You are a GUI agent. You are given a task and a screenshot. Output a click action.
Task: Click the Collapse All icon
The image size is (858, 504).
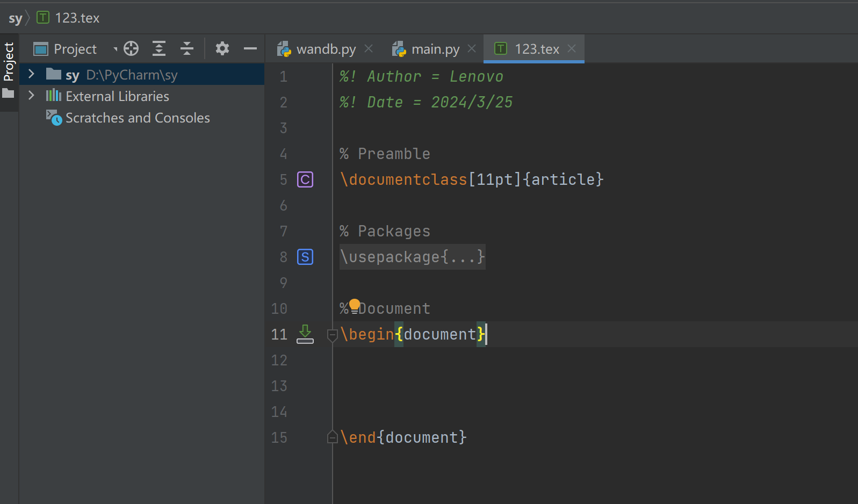187,49
